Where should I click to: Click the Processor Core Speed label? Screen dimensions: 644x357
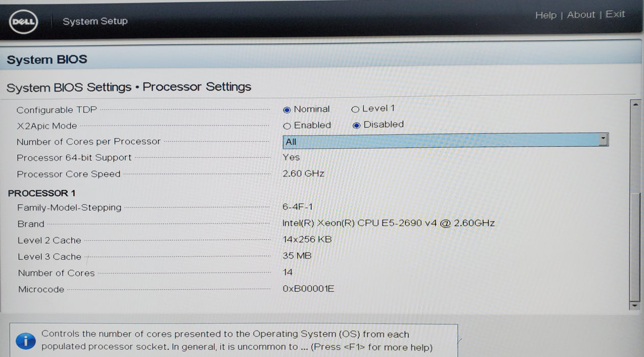click(x=68, y=174)
